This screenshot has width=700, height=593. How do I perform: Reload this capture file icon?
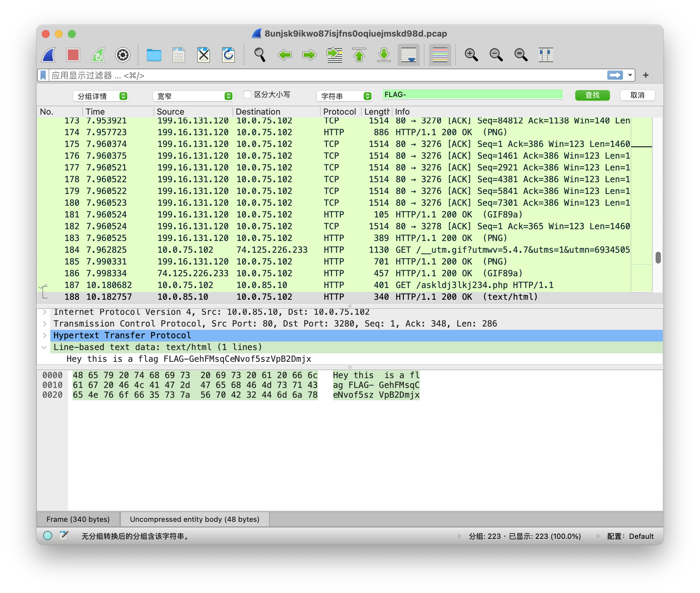228,55
